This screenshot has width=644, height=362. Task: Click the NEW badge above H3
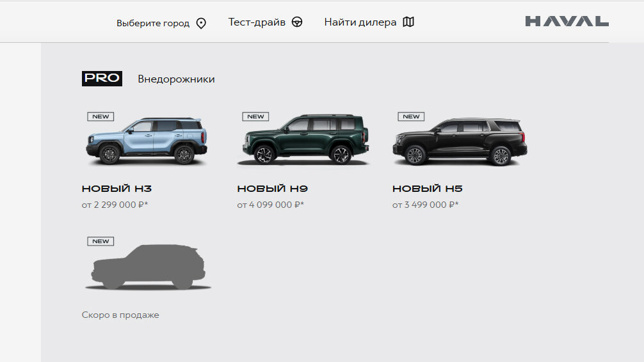point(101,116)
